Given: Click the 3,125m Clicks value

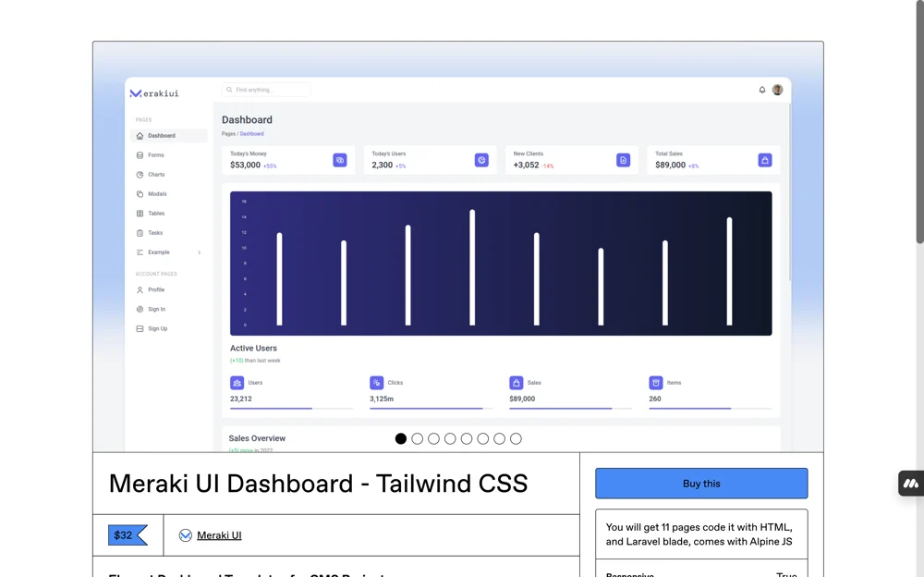Looking at the screenshot, I should click(382, 399).
